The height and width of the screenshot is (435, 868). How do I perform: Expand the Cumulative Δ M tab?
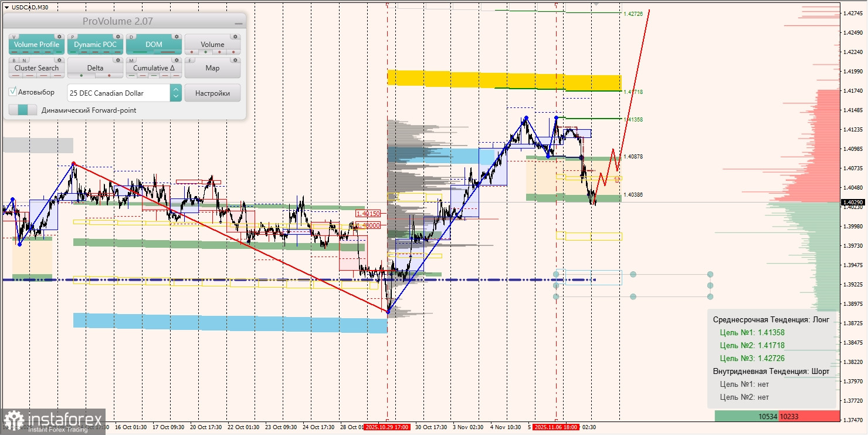[x=131, y=60]
